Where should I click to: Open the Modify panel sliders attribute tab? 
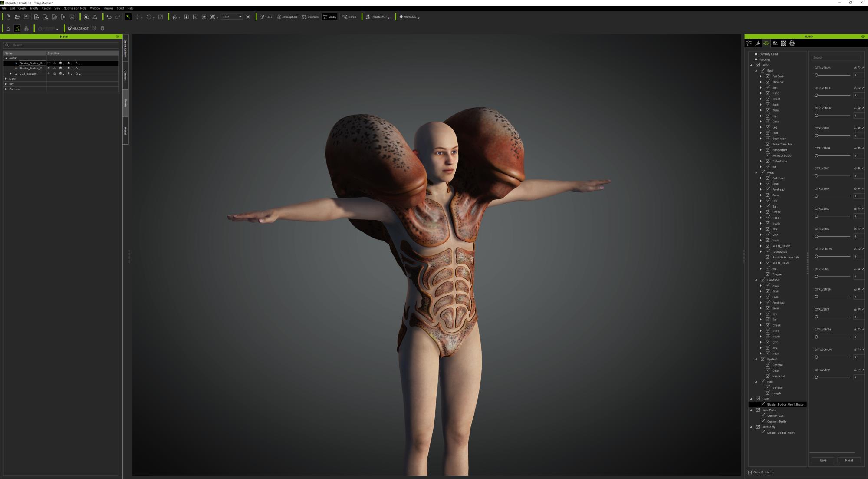tap(749, 43)
